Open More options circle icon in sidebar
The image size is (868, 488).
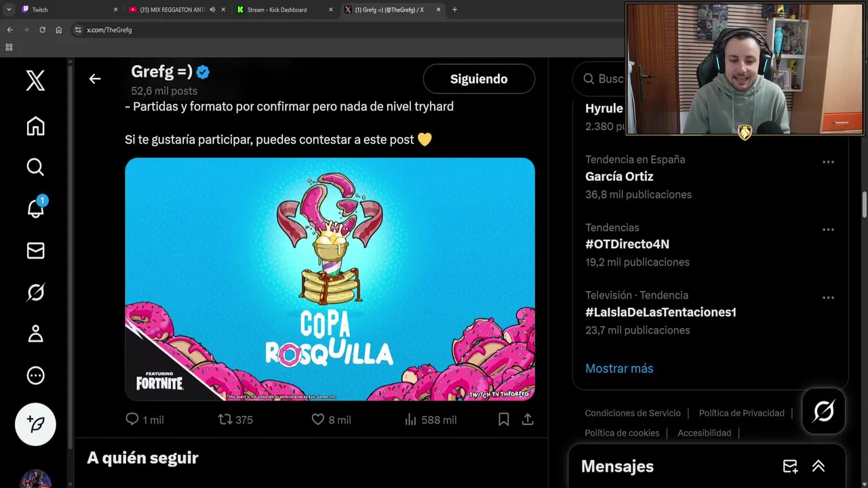coord(35,375)
